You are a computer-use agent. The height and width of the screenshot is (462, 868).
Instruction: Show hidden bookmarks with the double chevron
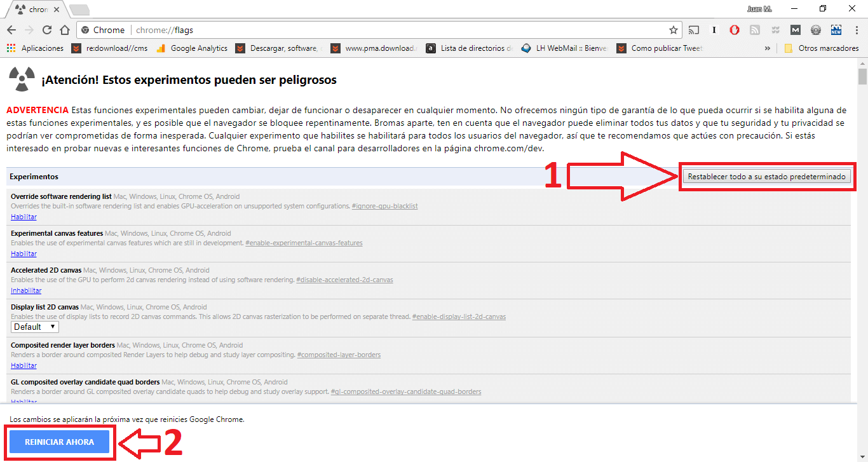[768, 48]
